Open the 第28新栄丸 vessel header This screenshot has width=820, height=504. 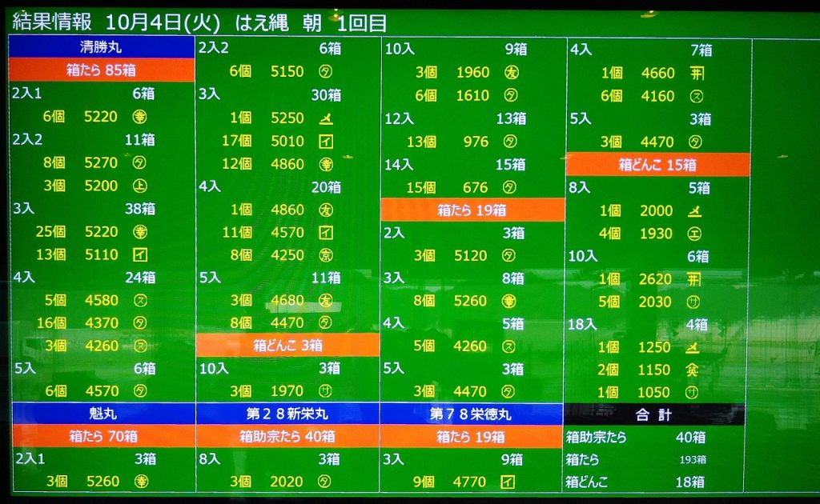point(287,414)
